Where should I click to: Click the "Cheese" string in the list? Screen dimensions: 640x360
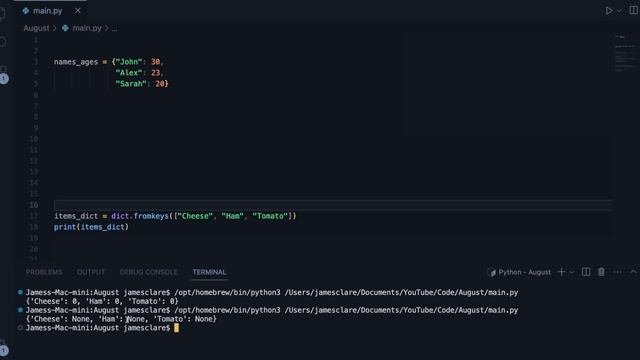(x=195, y=216)
